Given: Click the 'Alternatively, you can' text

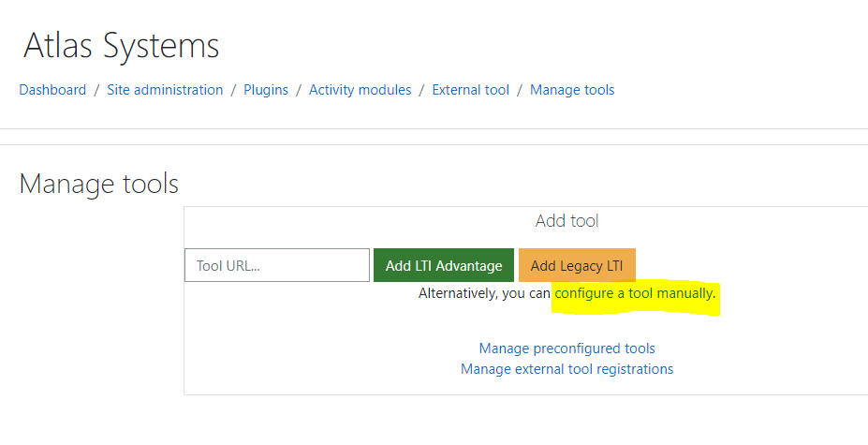Looking at the screenshot, I should click(484, 293).
